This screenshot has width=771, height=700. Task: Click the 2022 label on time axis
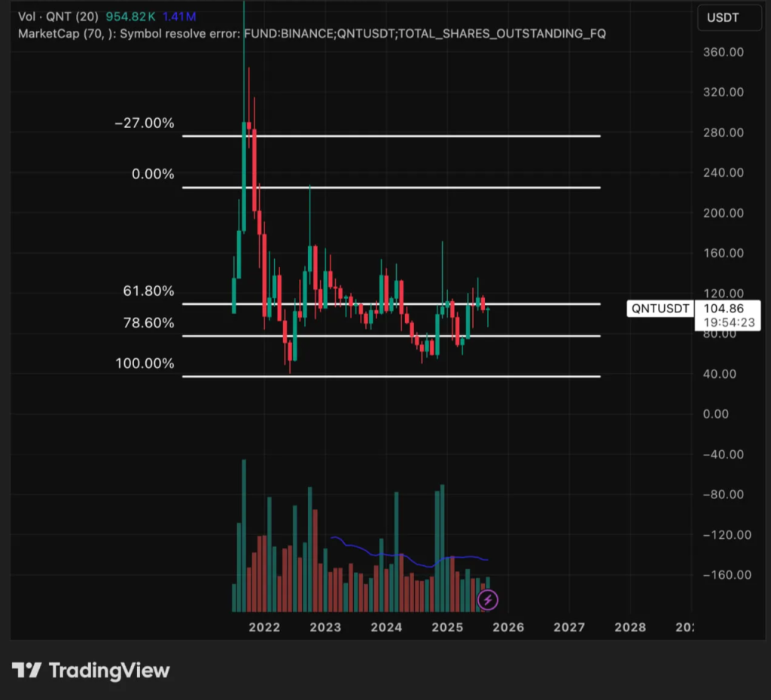coord(264,627)
